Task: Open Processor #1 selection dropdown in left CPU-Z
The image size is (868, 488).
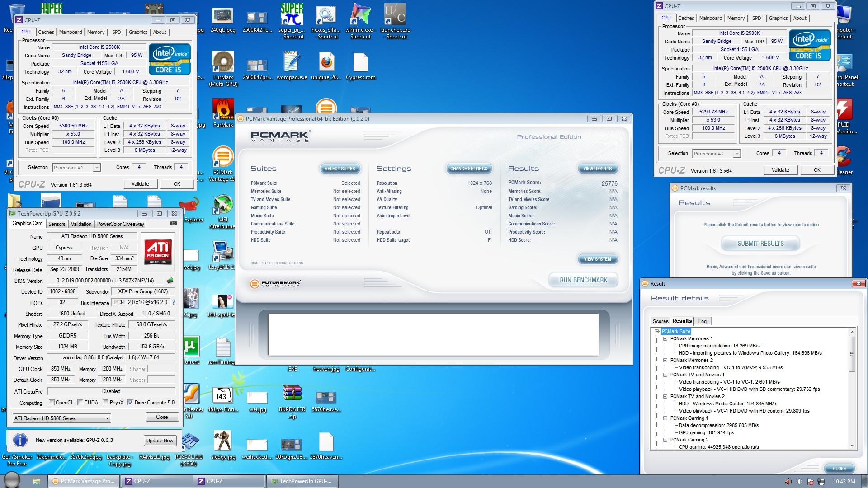Action: (76, 168)
